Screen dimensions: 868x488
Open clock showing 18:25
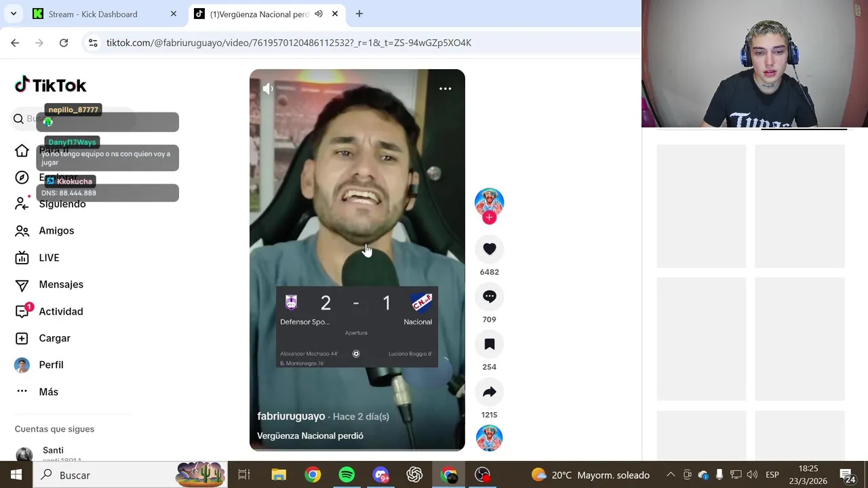[808, 475]
